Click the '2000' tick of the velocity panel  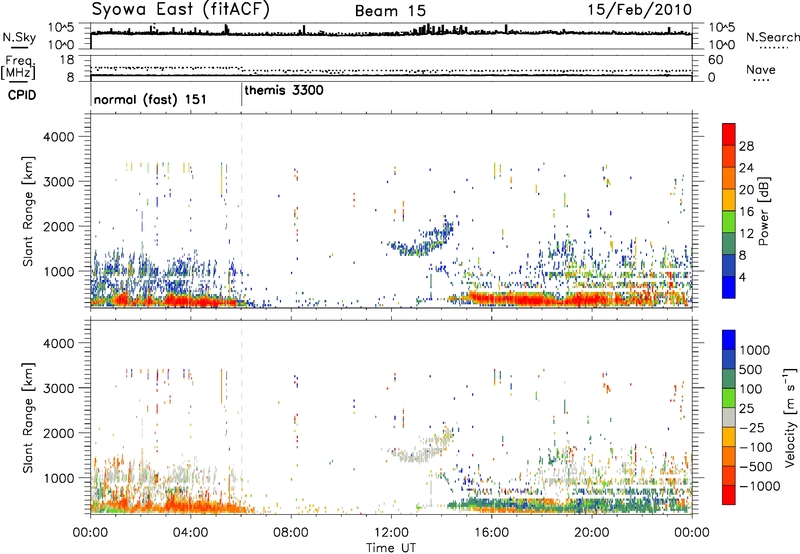[x=58, y=433]
